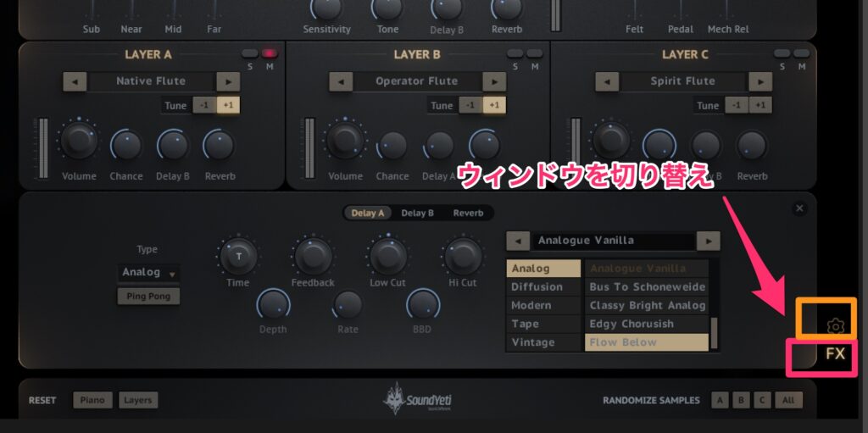The height and width of the screenshot is (433, 868).
Task: Click previous delay preset arrow
Action: click(x=517, y=241)
